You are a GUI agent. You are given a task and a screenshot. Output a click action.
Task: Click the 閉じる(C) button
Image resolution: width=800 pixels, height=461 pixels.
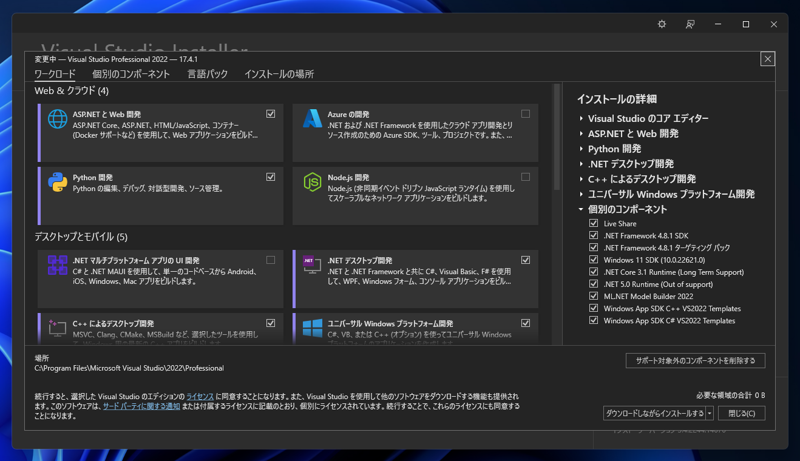741,413
